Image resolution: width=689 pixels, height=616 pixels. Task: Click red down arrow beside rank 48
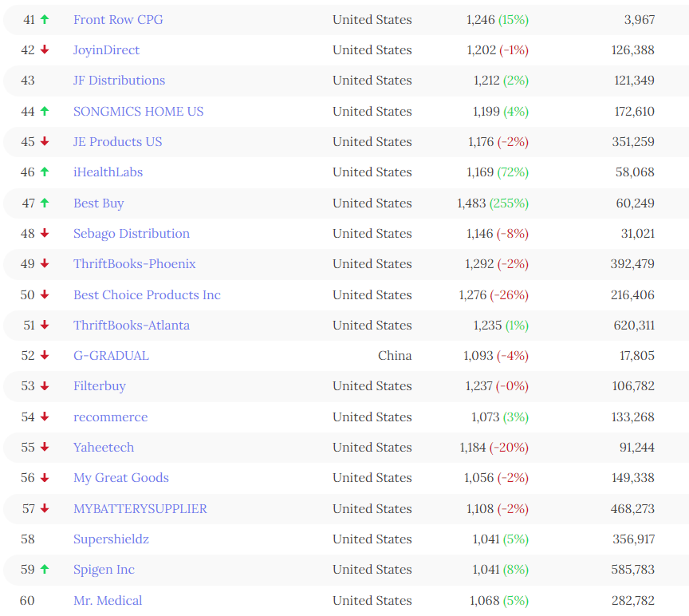coord(45,233)
